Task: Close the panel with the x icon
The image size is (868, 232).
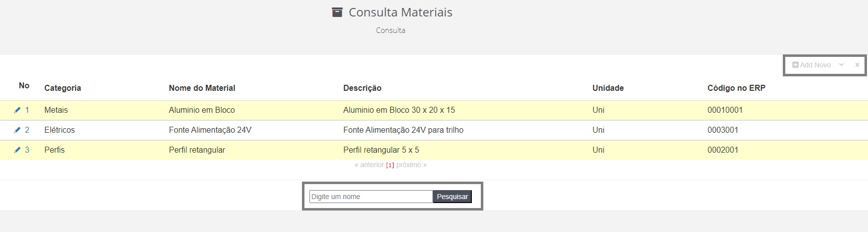Action: click(857, 65)
